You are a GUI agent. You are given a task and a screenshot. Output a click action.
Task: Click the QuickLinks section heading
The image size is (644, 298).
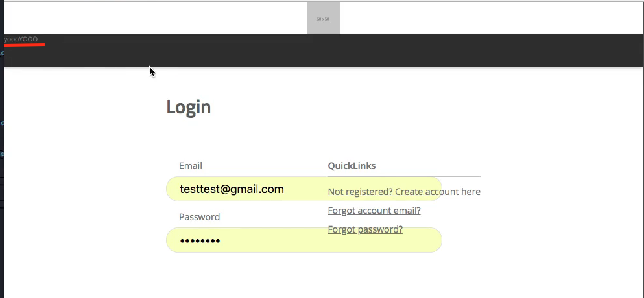(352, 166)
